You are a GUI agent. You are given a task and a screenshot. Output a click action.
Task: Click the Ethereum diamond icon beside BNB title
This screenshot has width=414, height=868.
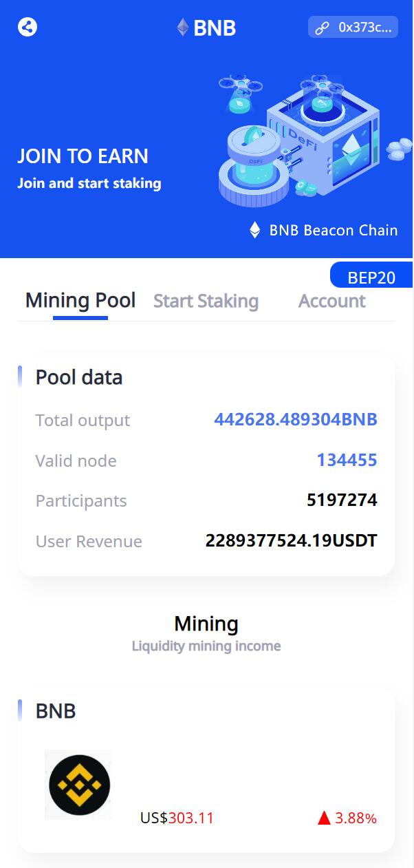click(183, 28)
